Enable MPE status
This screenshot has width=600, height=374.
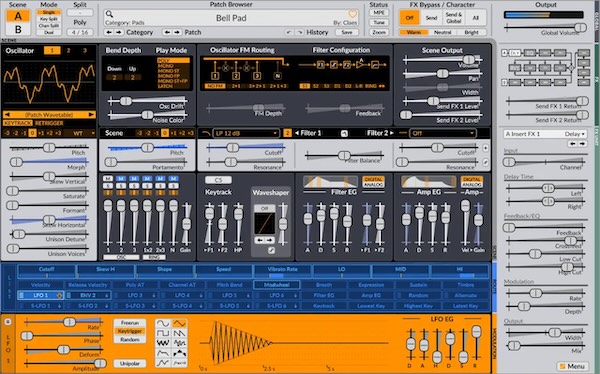pyautogui.click(x=378, y=13)
